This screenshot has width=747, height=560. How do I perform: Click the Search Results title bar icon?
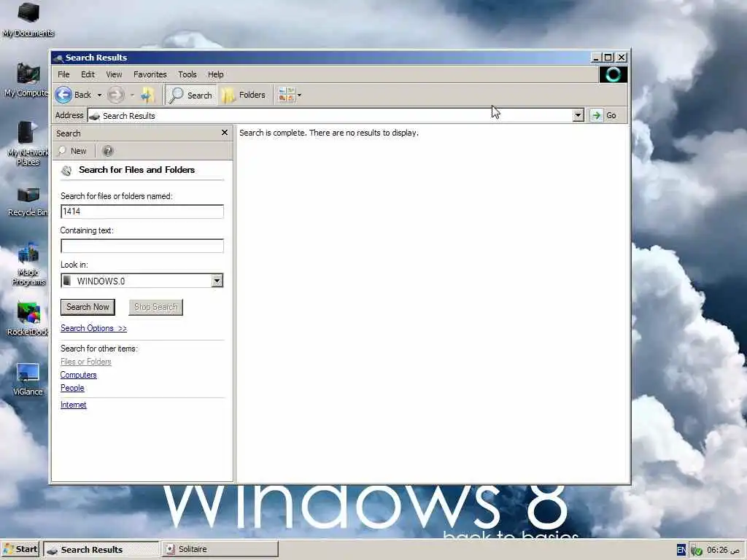(58, 58)
